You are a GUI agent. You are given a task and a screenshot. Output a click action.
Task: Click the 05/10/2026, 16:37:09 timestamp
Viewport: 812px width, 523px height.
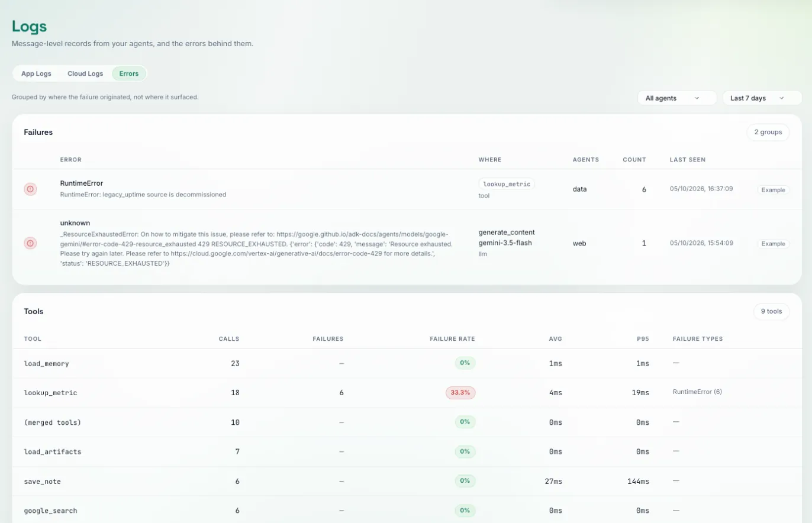pyautogui.click(x=701, y=189)
